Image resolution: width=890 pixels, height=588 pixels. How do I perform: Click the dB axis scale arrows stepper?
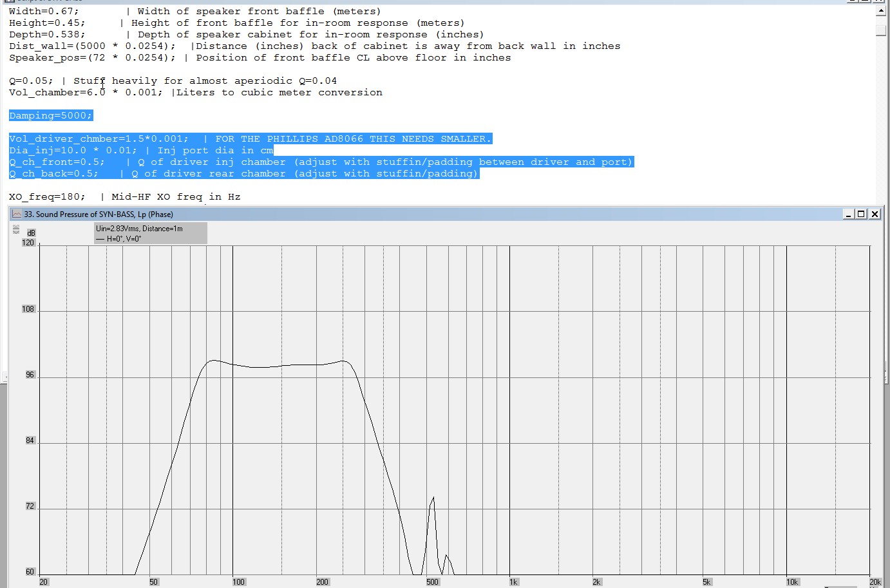(x=16, y=229)
